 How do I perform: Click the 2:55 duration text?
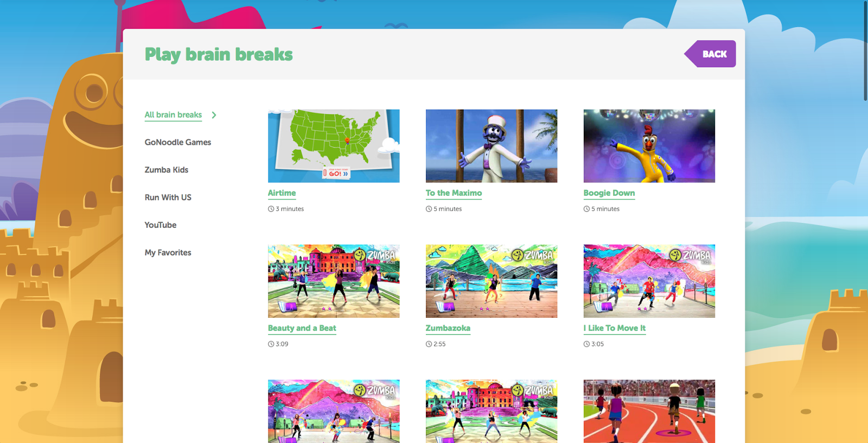click(x=439, y=344)
